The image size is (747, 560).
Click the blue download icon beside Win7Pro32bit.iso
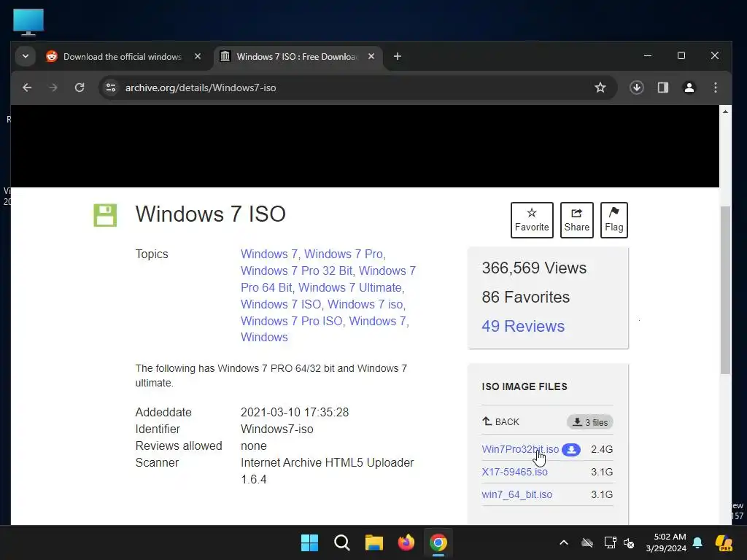(570, 449)
